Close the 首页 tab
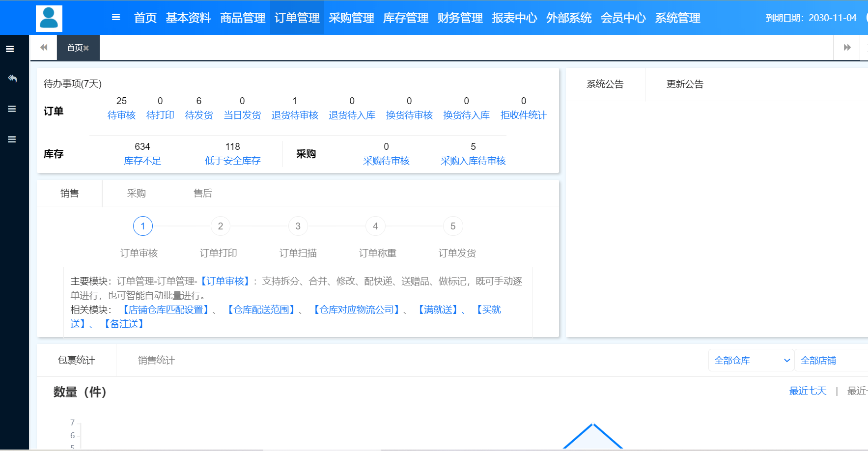868x451 pixels. 86,47
